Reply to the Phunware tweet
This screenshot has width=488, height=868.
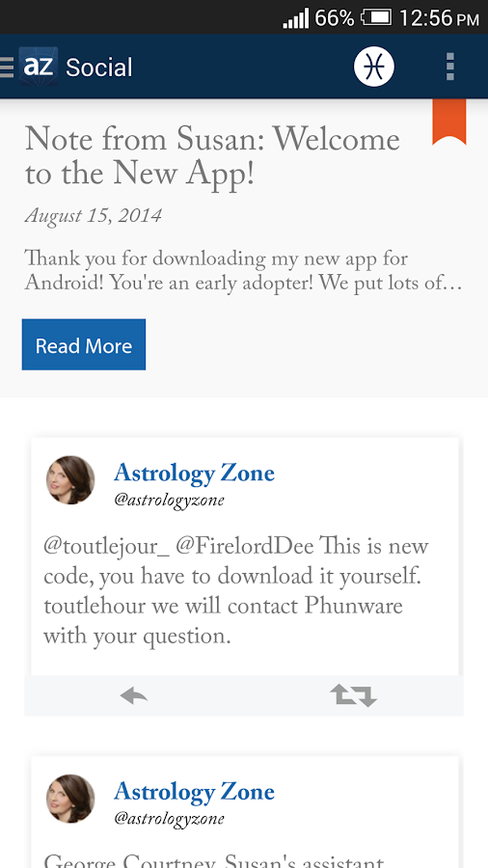tap(134, 695)
